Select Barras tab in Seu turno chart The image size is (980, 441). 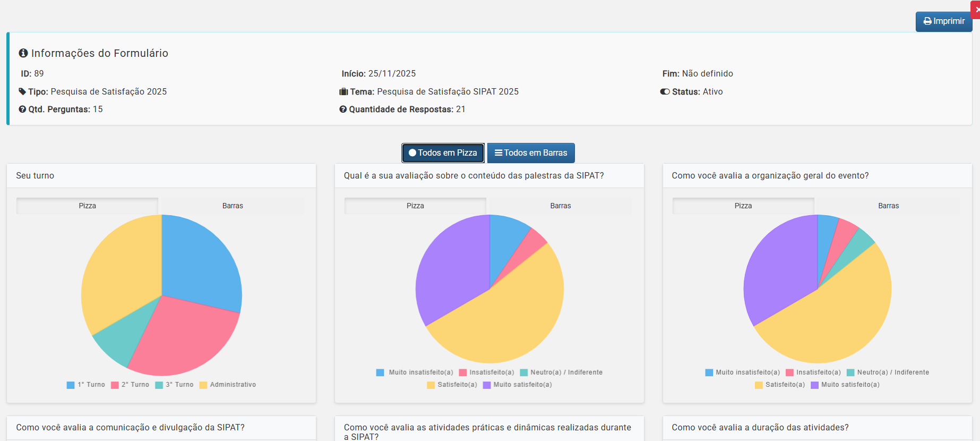233,206
